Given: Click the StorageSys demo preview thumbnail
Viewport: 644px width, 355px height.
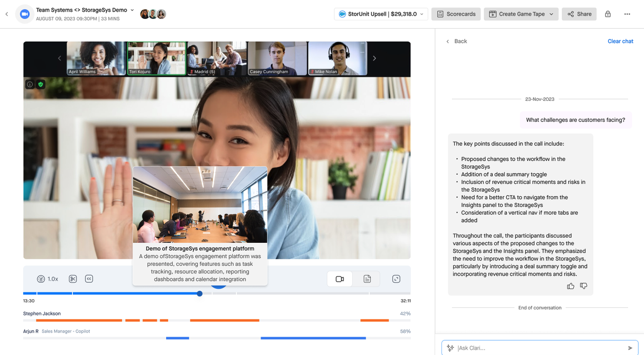Looking at the screenshot, I should [x=200, y=204].
